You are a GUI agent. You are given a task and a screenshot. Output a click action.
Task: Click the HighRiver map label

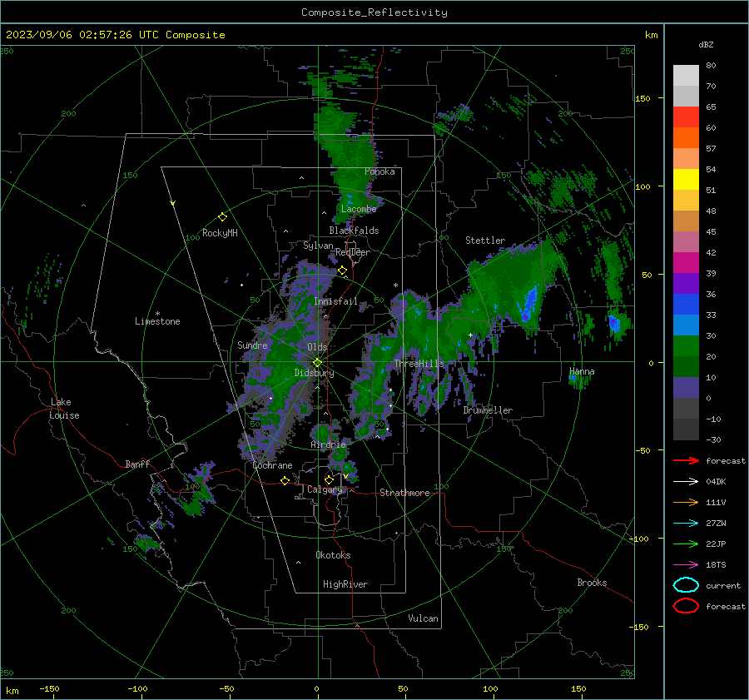(345, 584)
